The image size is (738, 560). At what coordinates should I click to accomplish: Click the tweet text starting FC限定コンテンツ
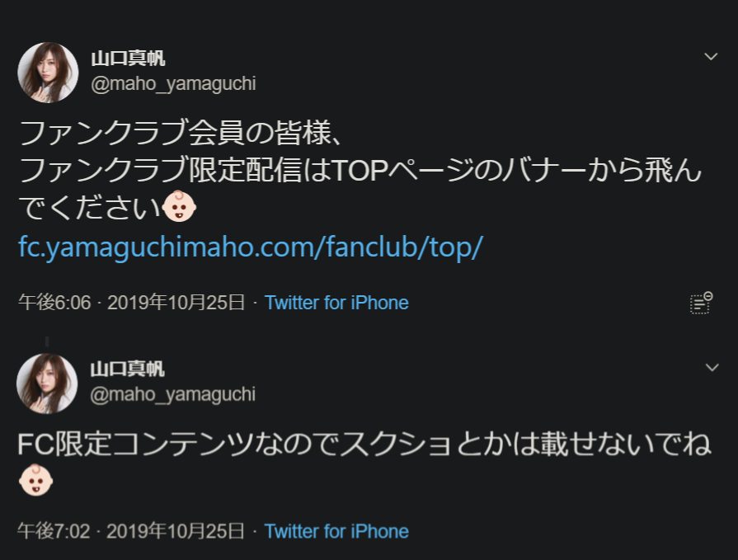[364, 445]
